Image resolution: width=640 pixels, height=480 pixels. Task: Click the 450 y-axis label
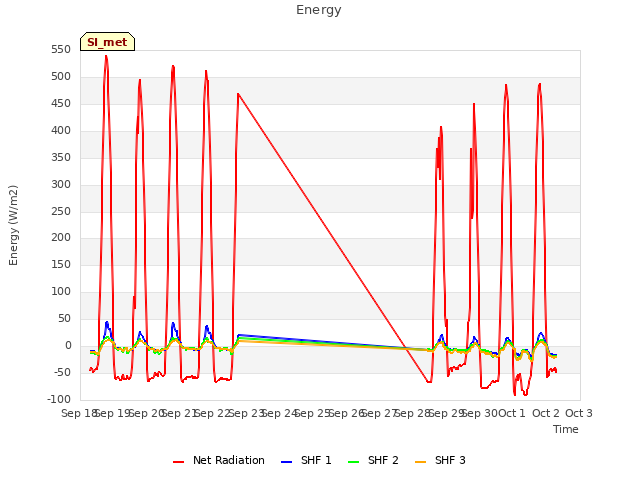[61, 103]
